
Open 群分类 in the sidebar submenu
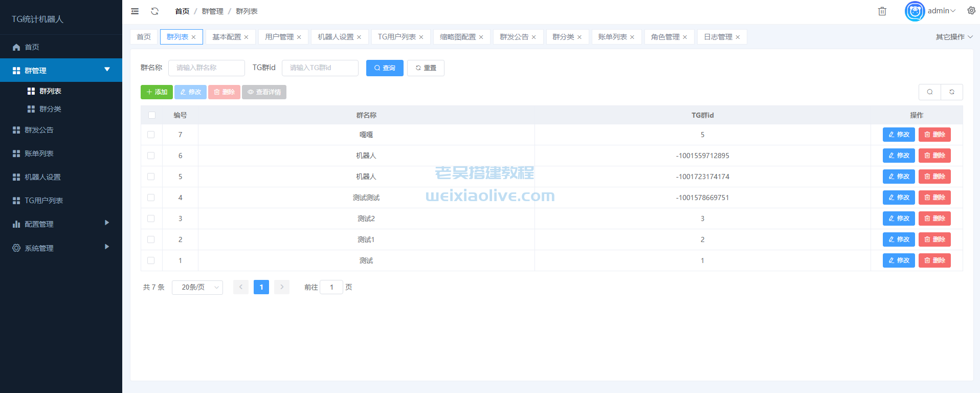coord(50,109)
